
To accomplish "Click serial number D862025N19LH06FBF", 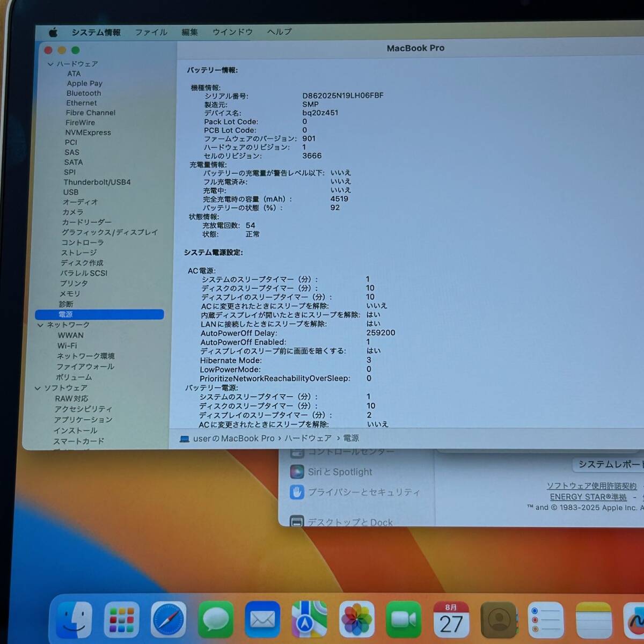I will [342, 96].
